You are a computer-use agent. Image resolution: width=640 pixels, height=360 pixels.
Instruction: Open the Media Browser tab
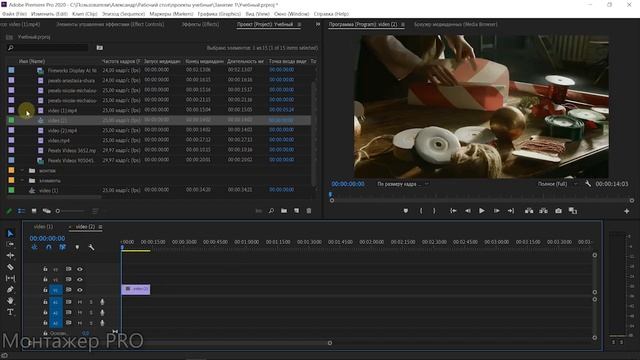456,24
